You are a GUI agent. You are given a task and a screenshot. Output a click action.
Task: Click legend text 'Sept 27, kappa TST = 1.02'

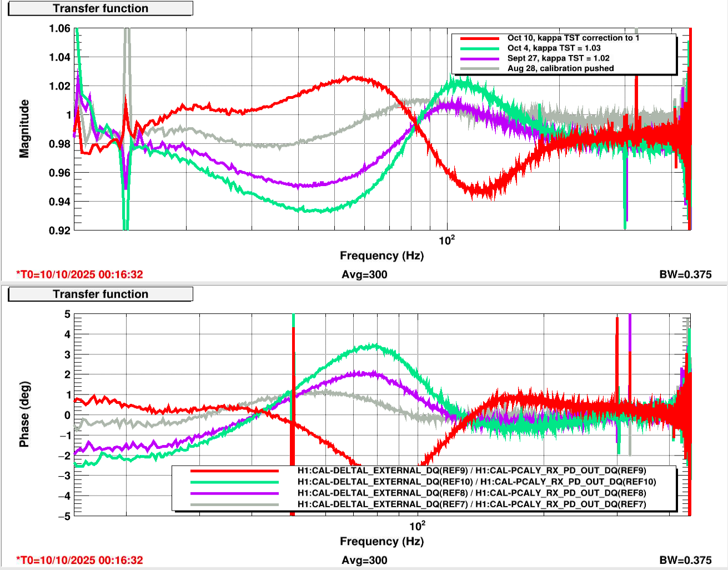click(558, 58)
